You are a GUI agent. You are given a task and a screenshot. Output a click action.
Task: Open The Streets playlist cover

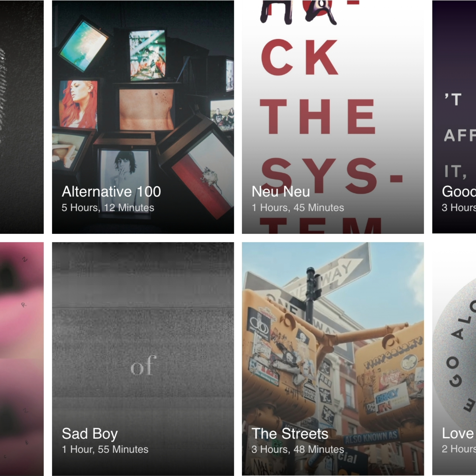[333, 359]
